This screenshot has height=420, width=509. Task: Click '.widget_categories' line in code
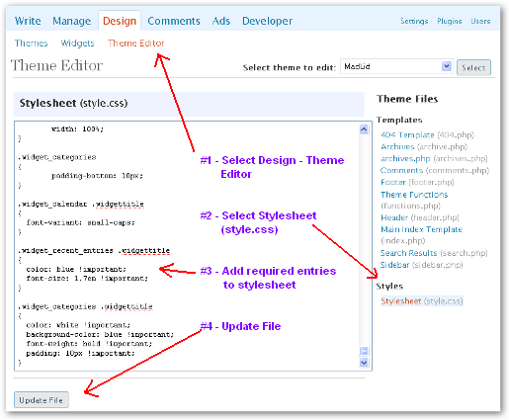pyautogui.click(x=57, y=157)
